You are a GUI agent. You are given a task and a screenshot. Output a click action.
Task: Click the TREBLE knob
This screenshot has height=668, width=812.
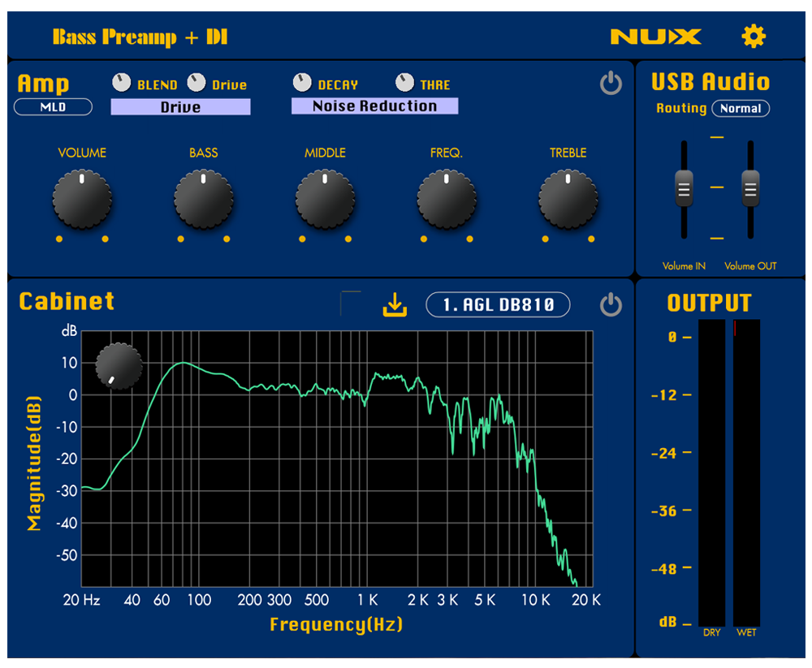(568, 198)
